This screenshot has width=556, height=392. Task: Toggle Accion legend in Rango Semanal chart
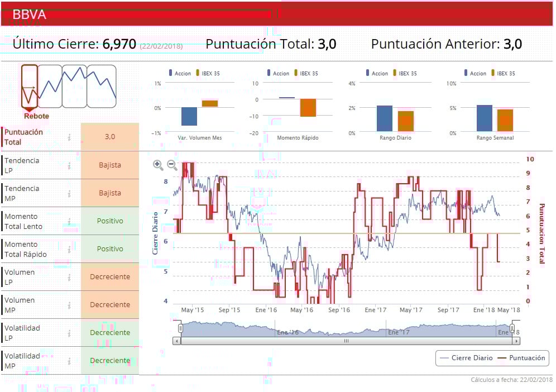pos(476,73)
